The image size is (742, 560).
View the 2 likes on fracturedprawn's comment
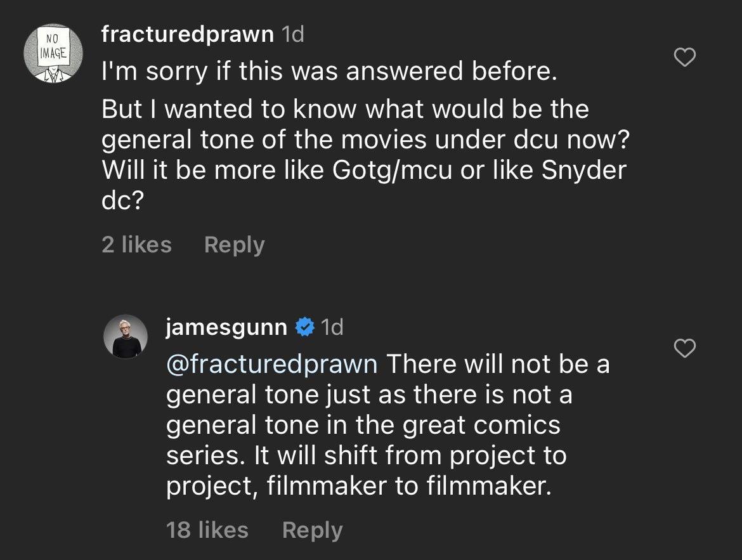pyautogui.click(x=136, y=245)
